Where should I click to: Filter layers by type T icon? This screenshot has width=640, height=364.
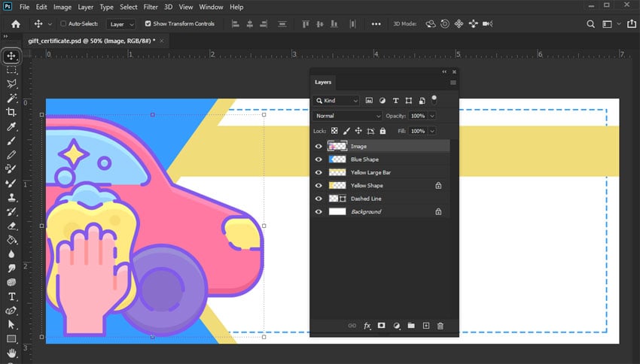click(x=395, y=101)
